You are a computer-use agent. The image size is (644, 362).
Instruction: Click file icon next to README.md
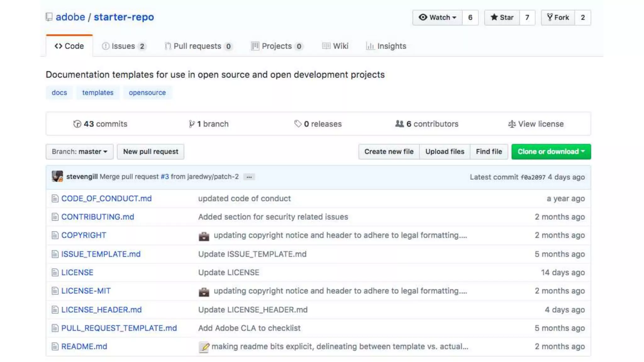[55, 347]
